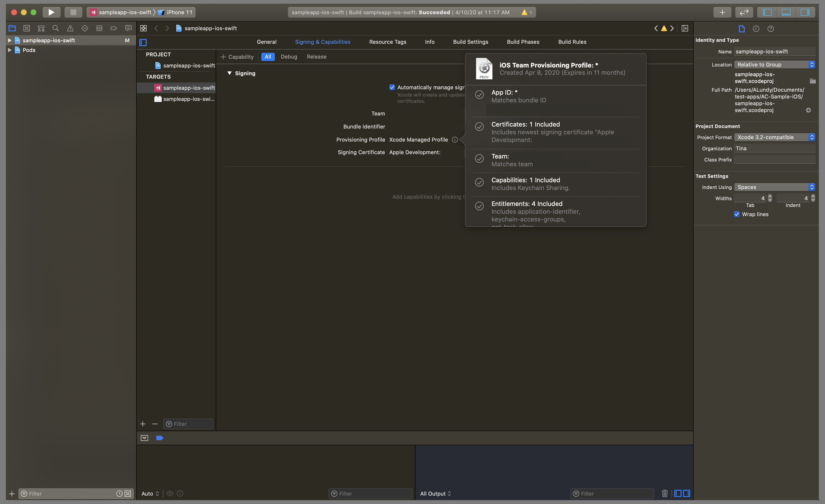Screen dimensions: 825x504
Task: Click the Organization text field
Action: pos(775,149)
